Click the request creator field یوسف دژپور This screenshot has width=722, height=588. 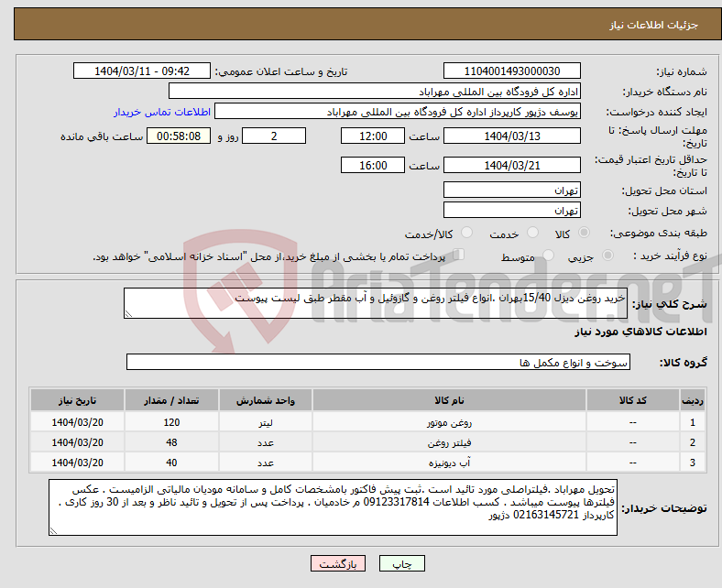398,112
